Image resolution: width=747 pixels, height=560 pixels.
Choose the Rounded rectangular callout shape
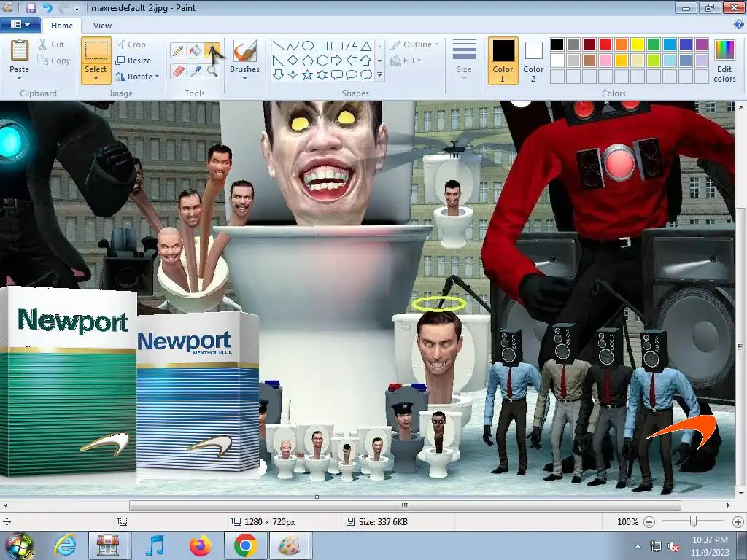(337, 75)
